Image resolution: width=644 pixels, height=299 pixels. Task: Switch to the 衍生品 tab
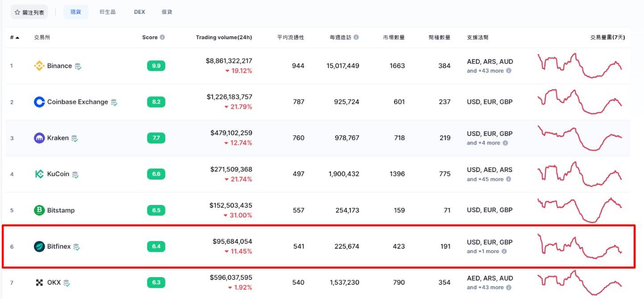coord(107,12)
